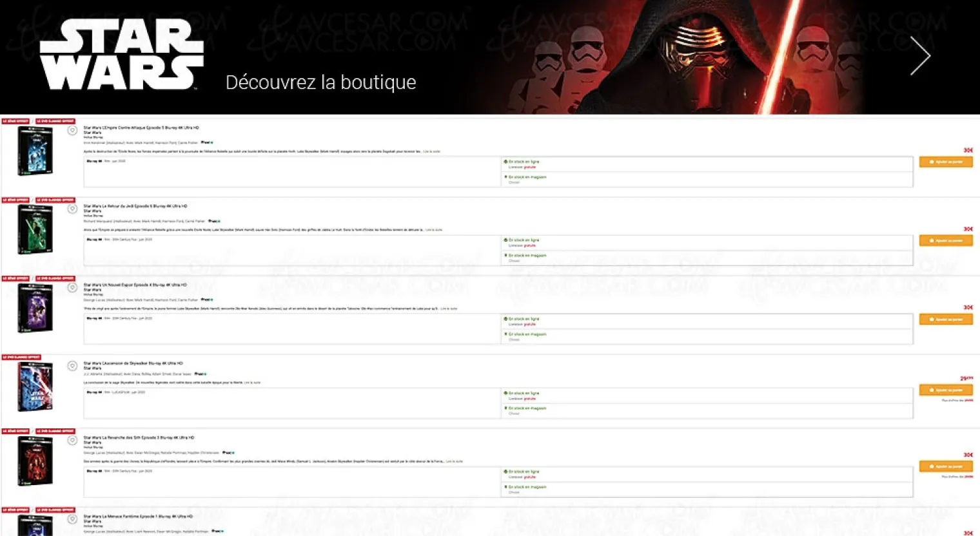
Task: Open the La Revanche des Sith cover thumbnail
Action: tap(35, 461)
